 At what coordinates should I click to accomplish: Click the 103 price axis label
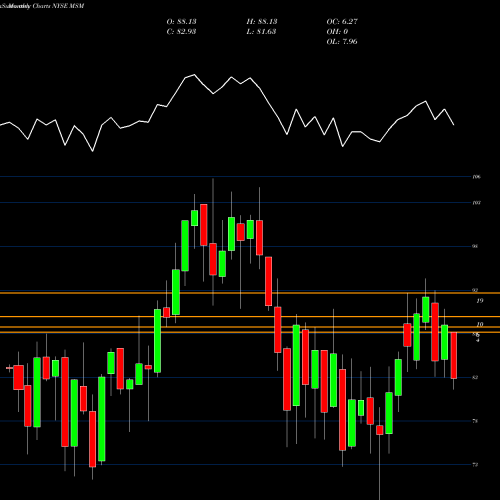(x=477, y=203)
